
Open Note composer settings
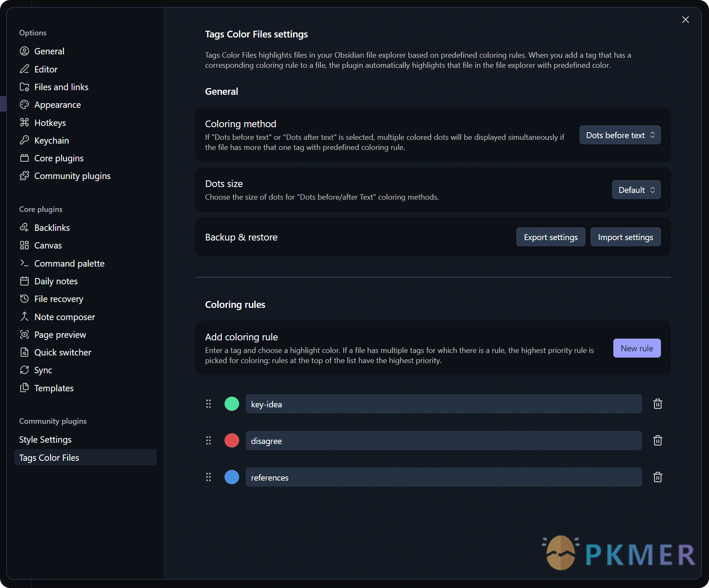pyautogui.click(x=86, y=317)
